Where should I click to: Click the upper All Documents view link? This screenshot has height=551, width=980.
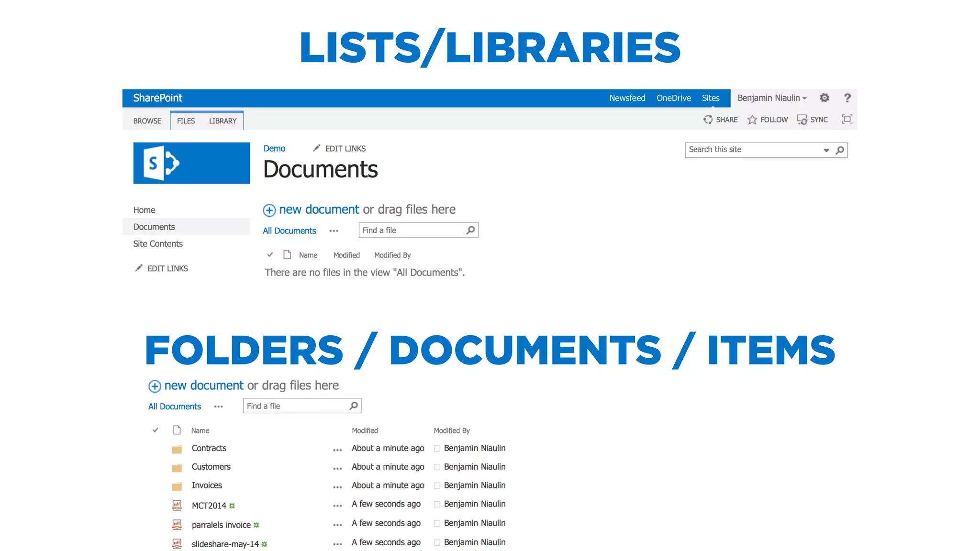point(290,231)
